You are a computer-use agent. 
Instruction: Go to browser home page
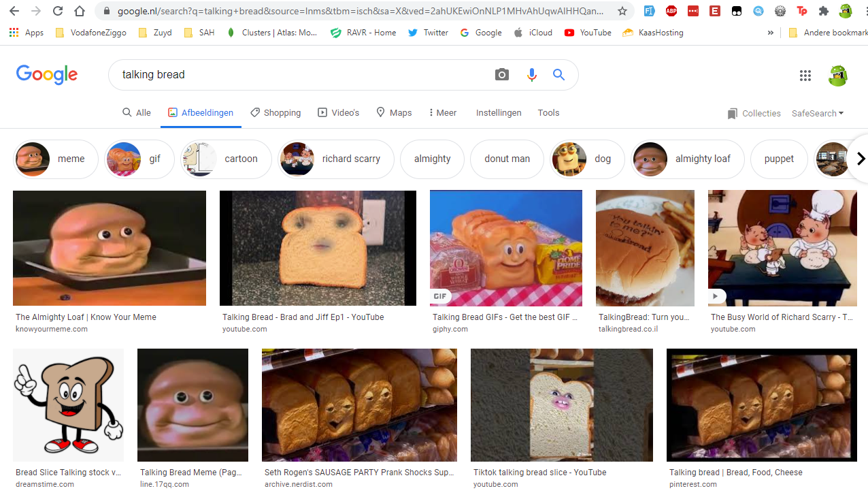(x=80, y=11)
